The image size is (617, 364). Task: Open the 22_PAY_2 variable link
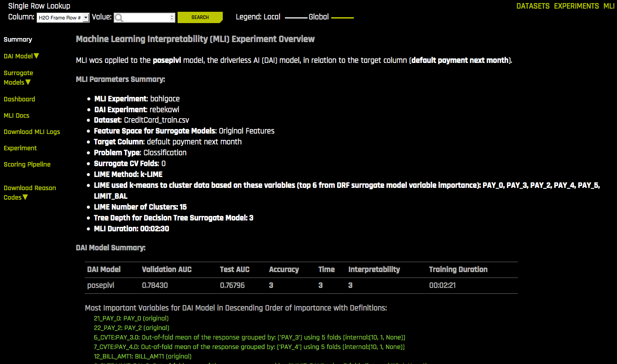[131, 328]
